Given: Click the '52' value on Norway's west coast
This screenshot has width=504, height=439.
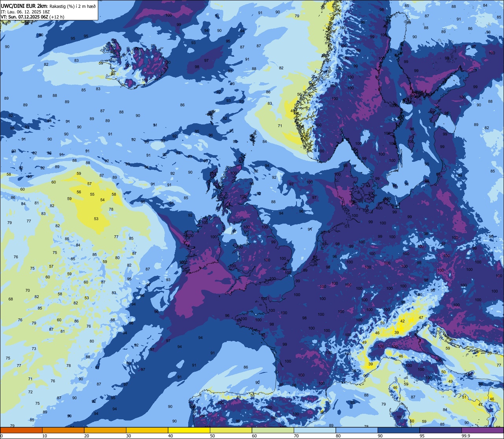Looking at the screenshot, I should click(308, 109).
